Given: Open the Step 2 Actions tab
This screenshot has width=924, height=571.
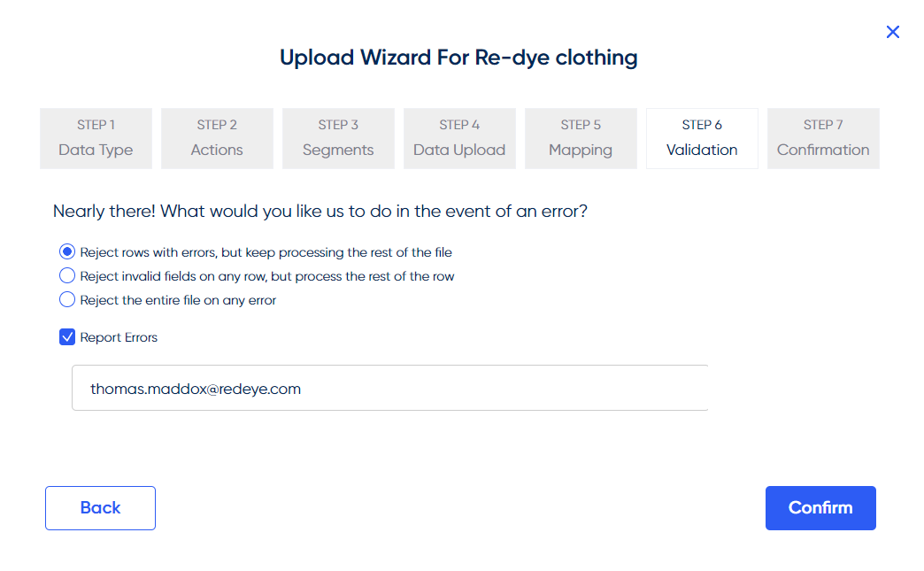Looking at the screenshot, I should [217, 138].
